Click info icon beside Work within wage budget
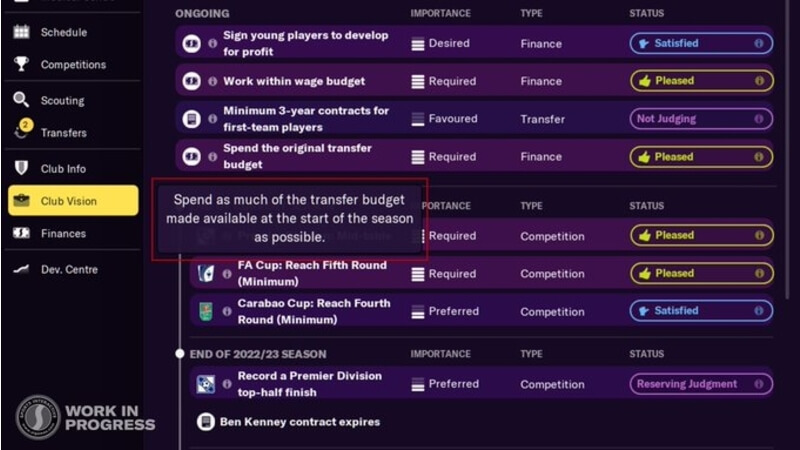This screenshot has height=450, width=800. click(212, 81)
